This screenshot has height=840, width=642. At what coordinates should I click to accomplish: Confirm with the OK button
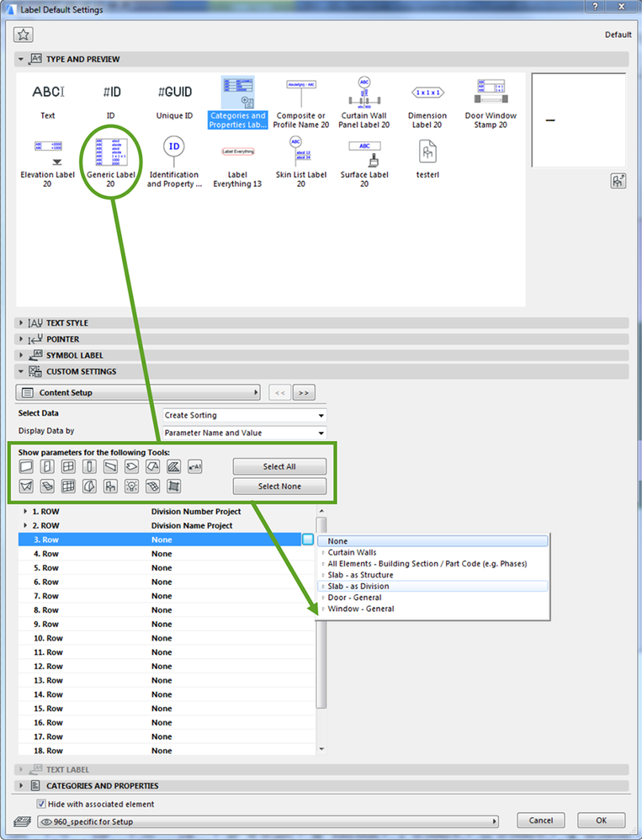(602, 820)
